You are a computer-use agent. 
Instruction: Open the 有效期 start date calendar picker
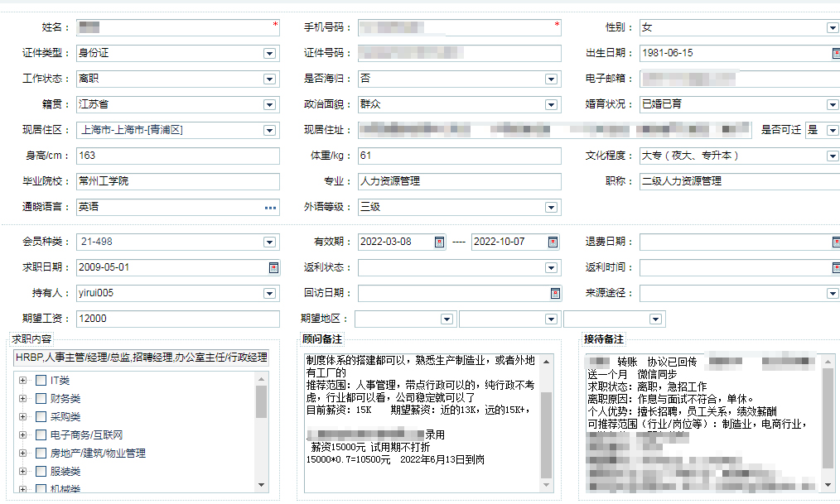coord(439,242)
